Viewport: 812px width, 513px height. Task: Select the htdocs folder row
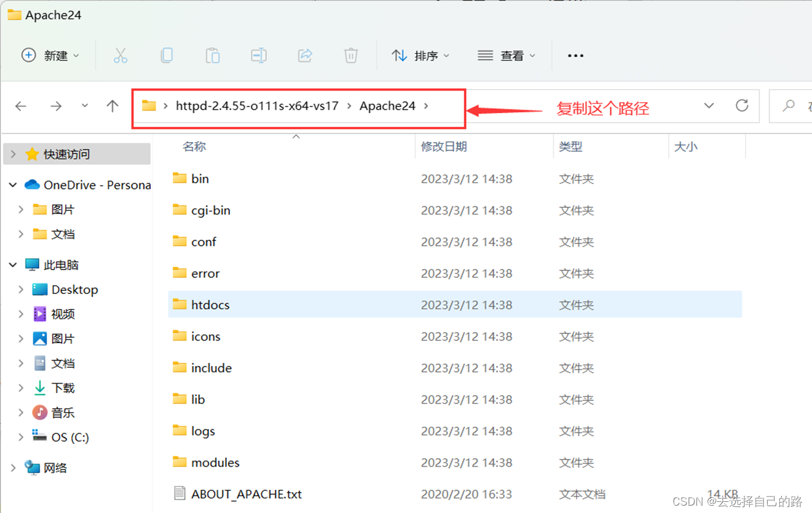(455, 304)
